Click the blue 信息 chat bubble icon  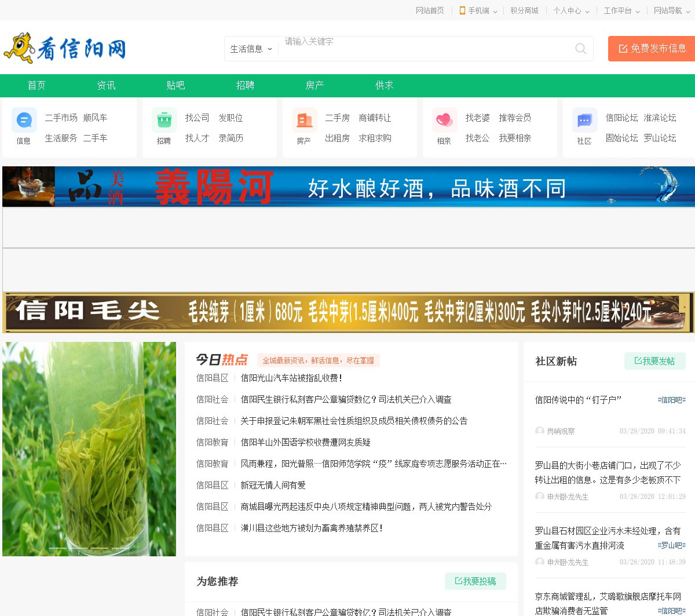(24, 120)
